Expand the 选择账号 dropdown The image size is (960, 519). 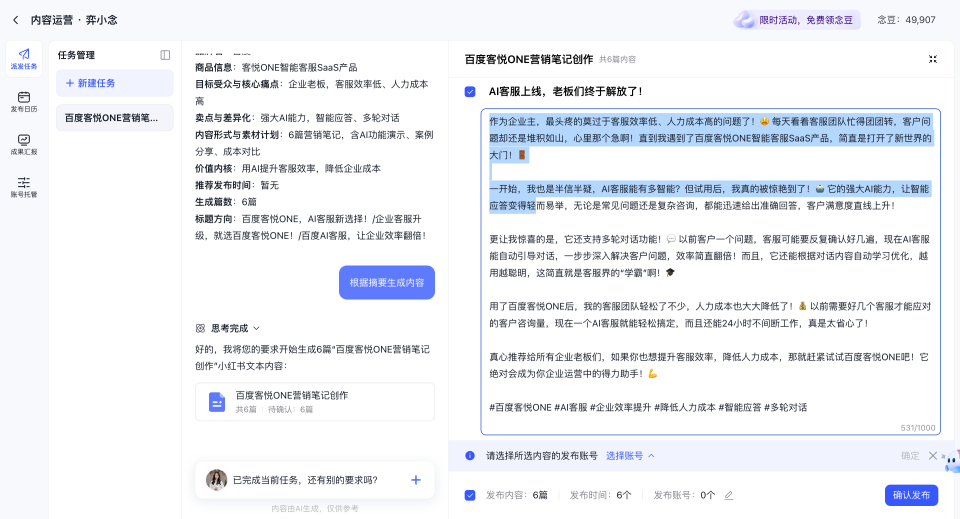[x=630, y=455]
